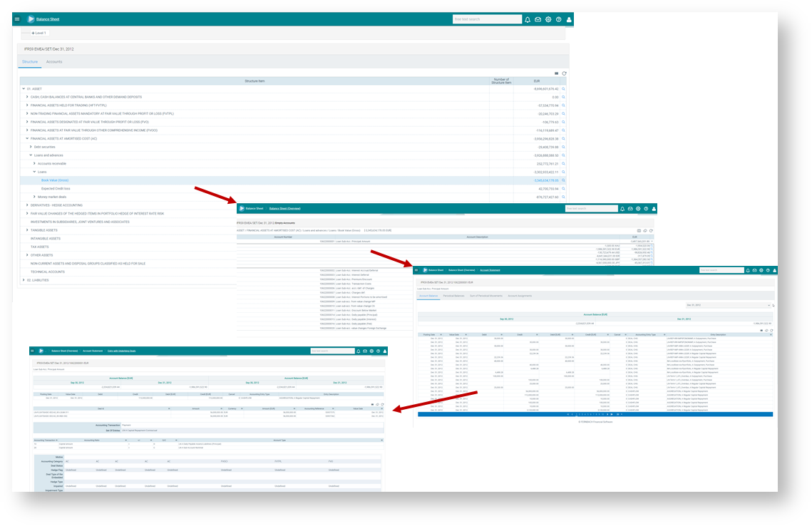Click the Level 1 button

point(38,33)
